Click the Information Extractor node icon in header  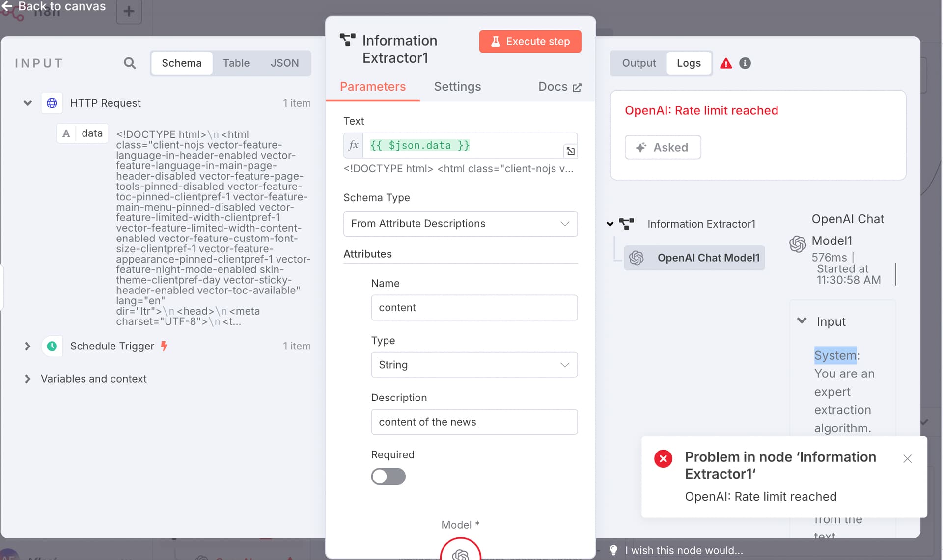coord(348,40)
